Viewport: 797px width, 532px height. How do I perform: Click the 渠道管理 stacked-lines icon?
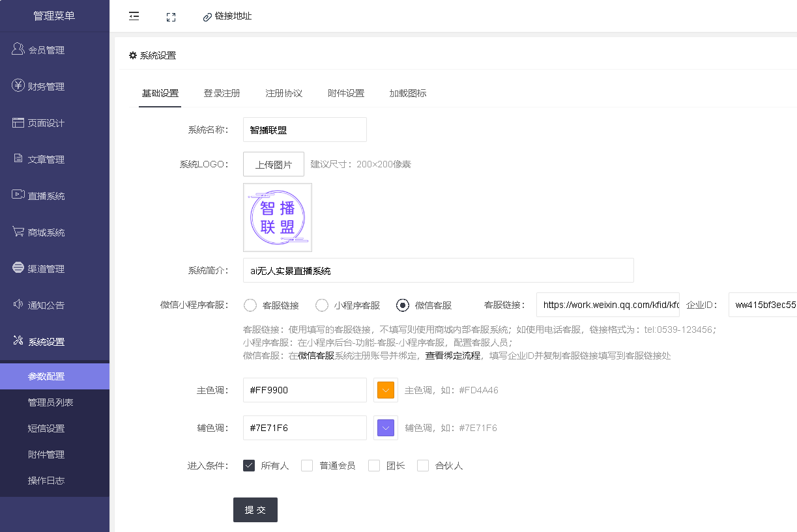tap(18, 268)
